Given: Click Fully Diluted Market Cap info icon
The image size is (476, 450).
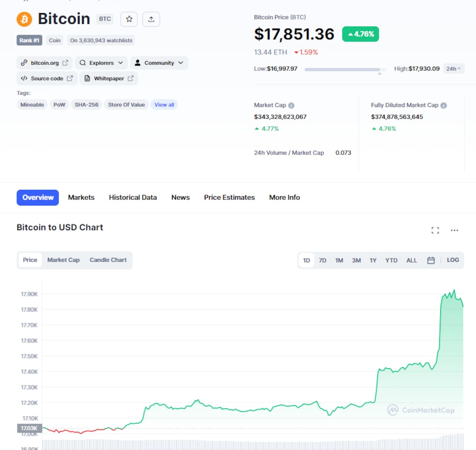Looking at the screenshot, I should click(x=443, y=105).
